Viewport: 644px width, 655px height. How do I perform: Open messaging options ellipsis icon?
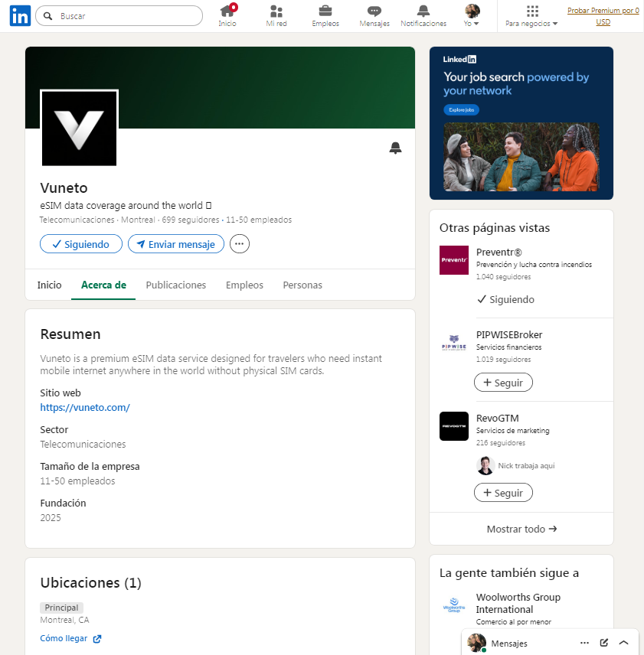pos(584,643)
